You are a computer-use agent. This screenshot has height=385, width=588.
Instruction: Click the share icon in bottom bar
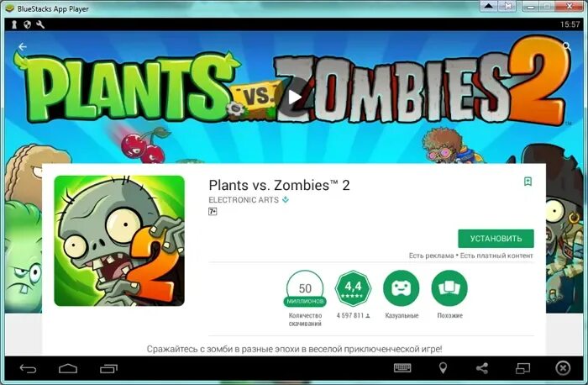point(482,368)
